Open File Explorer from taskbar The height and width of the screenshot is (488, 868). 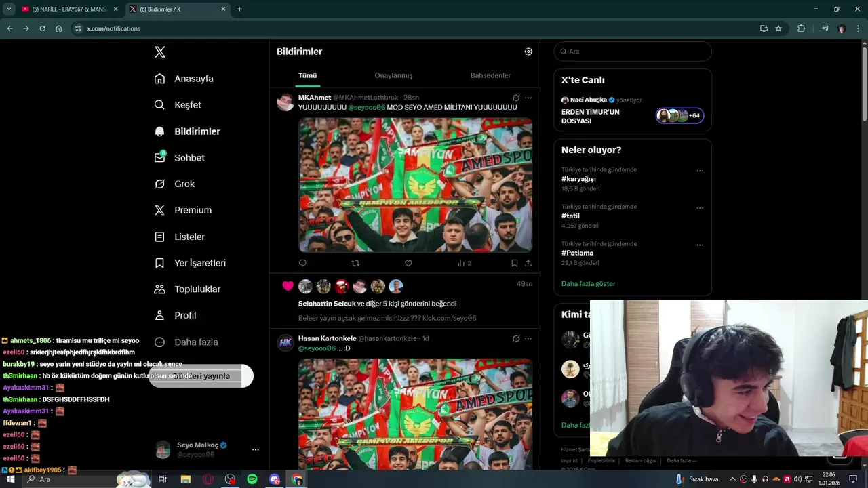click(185, 479)
